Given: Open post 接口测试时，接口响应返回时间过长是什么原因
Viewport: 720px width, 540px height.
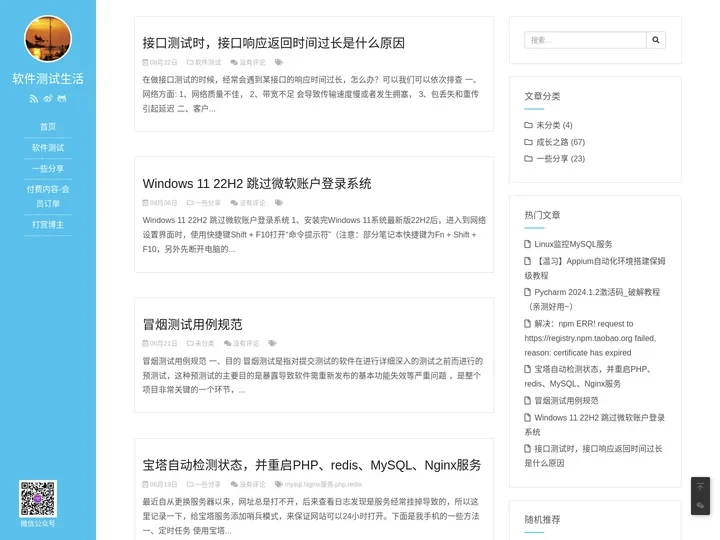Looking at the screenshot, I should click(273, 43).
